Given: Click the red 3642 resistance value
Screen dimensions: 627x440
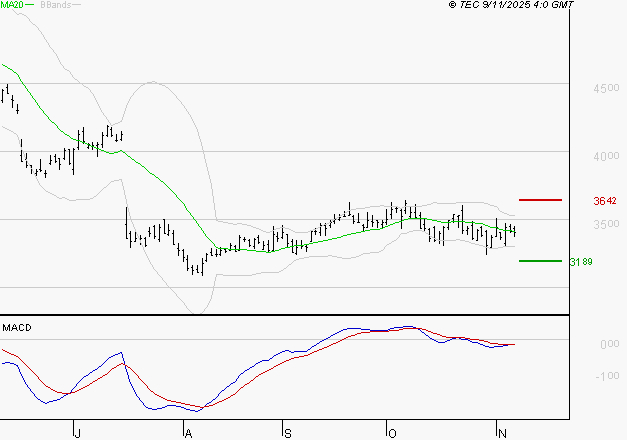Looking at the screenshot, I should (x=605, y=201).
